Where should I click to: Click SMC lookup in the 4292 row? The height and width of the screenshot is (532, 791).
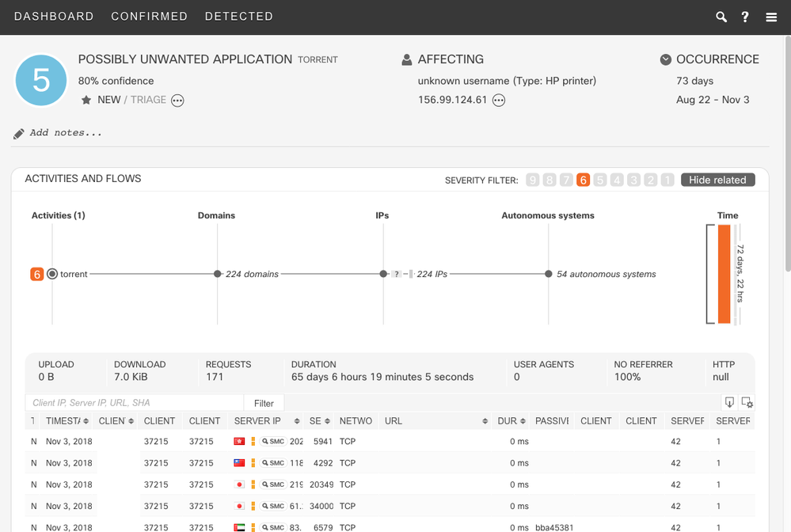[x=273, y=463]
